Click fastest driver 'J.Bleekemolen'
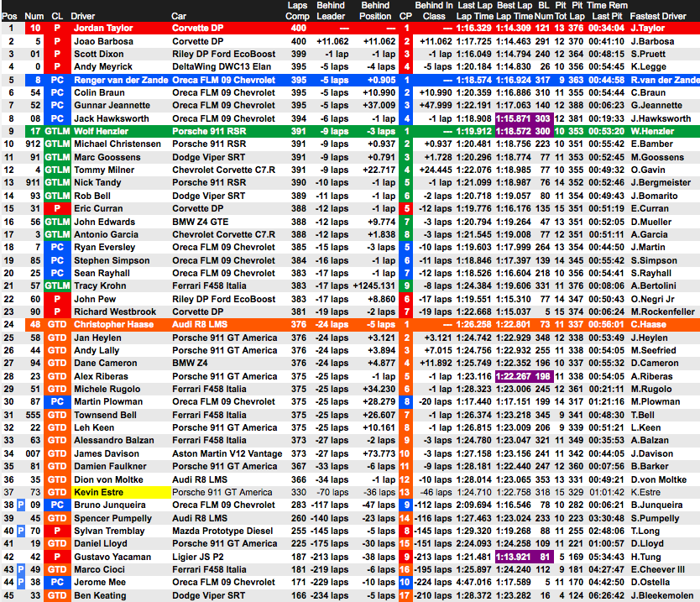The width and height of the screenshot is (700, 602). 662,596
